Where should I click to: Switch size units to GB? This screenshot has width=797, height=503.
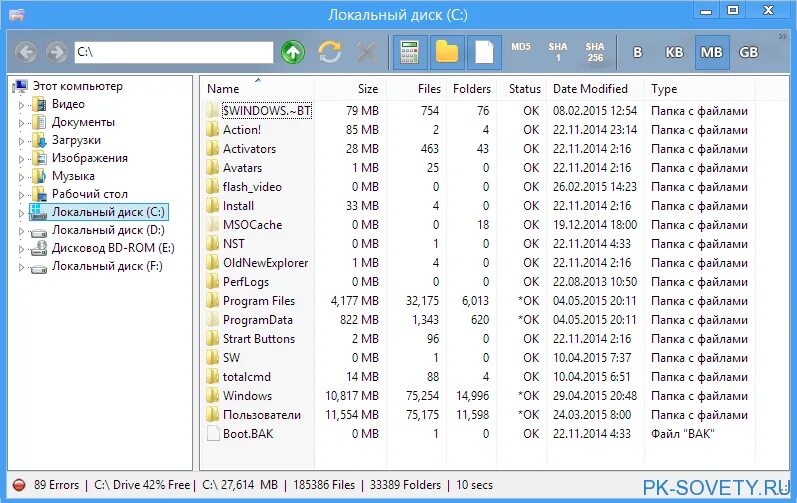point(748,52)
